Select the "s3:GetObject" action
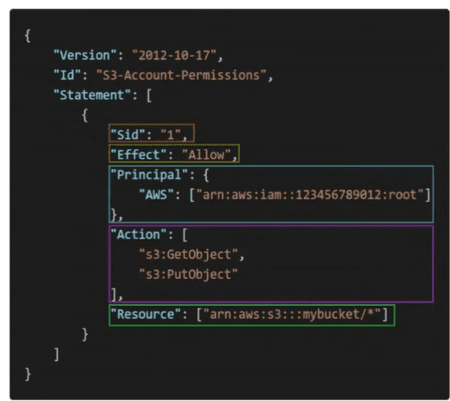 188,254
